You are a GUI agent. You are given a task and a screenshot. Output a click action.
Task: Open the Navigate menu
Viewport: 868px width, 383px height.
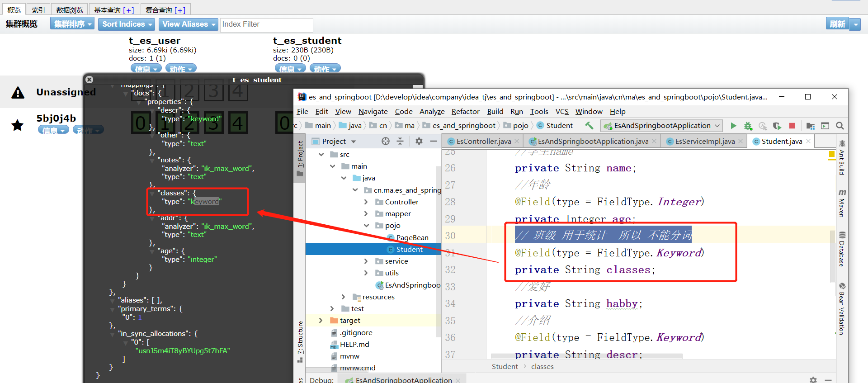pos(373,111)
